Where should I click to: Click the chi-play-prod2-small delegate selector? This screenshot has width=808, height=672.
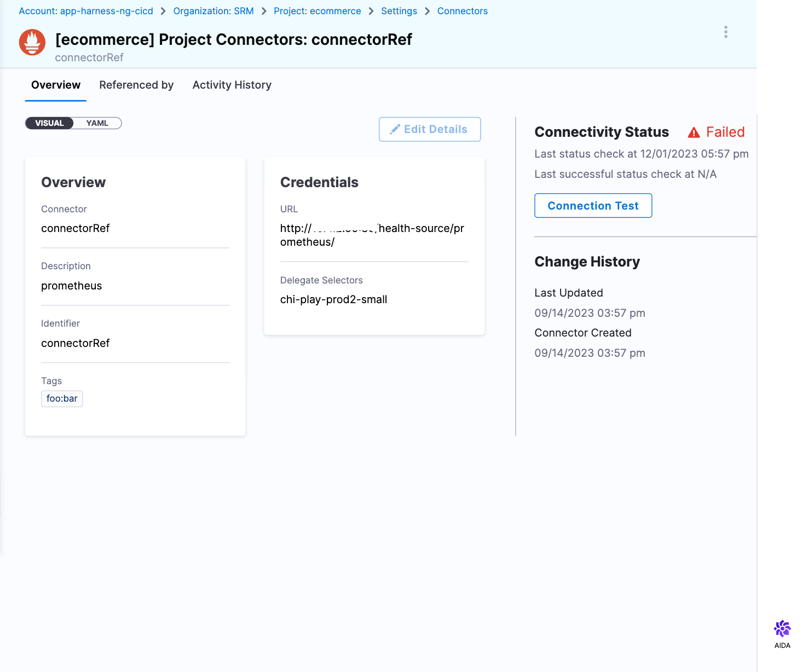pyautogui.click(x=333, y=299)
